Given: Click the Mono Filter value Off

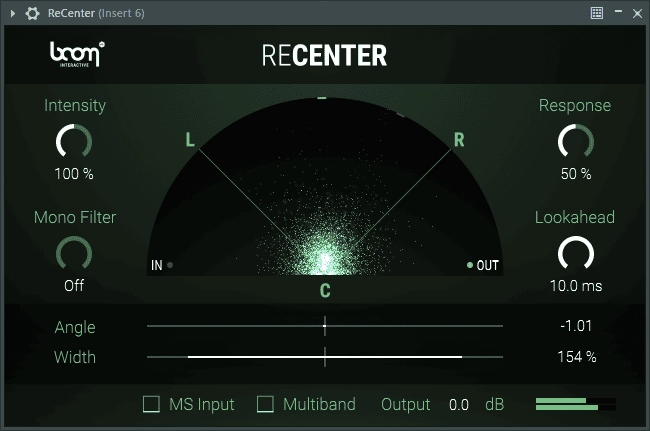Looking at the screenshot, I should coord(74,286).
